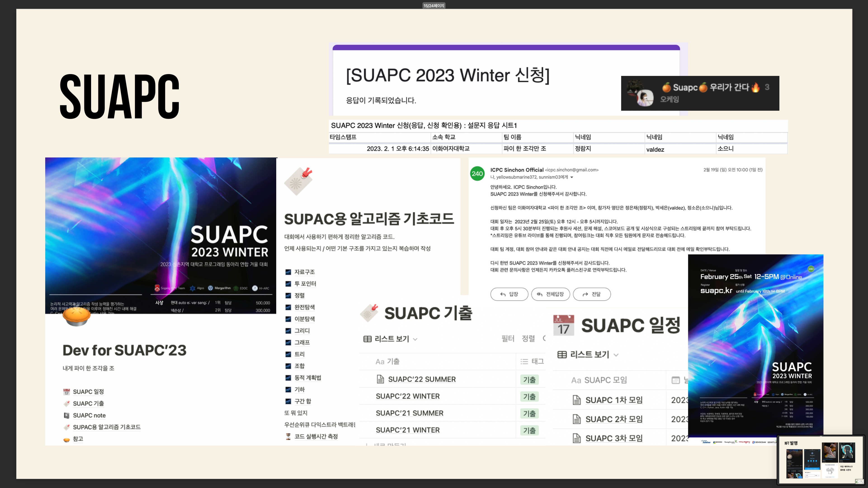Image resolution: width=868 pixels, height=488 pixels.
Task: Expand the email recipient details arrow
Action: [x=572, y=177]
